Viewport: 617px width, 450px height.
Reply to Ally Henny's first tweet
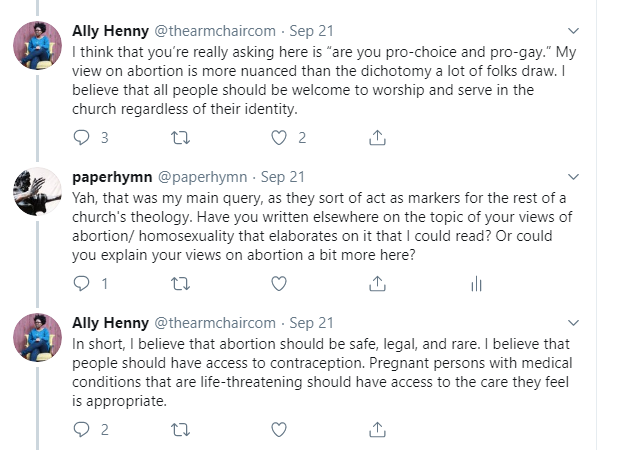click(84, 137)
